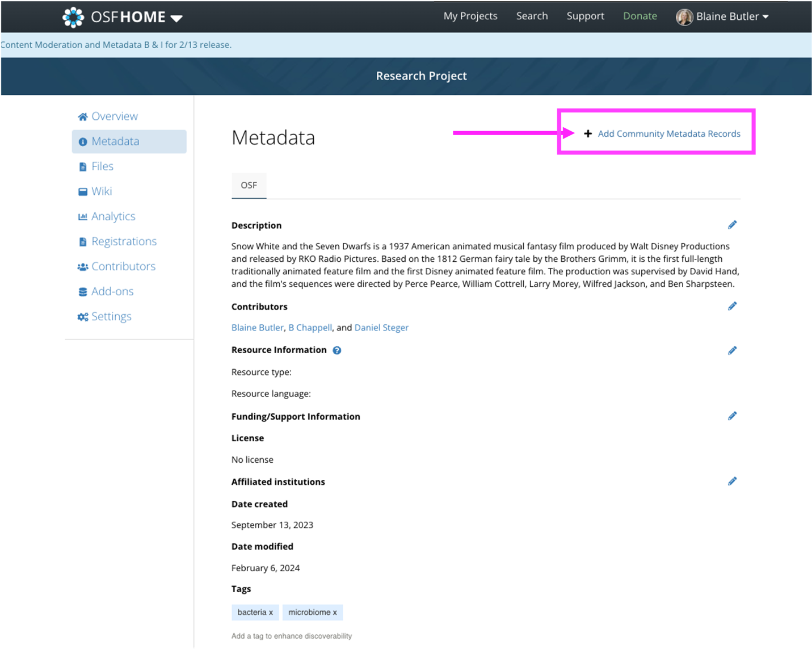
Task: Click the Contributors people icon
Action: pyautogui.click(x=83, y=266)
